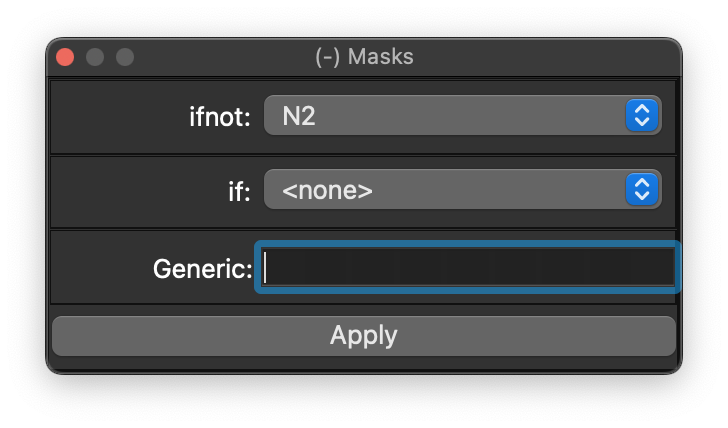Focus the Generic text input field
728x428 pixels.
[x=467, y=267]
